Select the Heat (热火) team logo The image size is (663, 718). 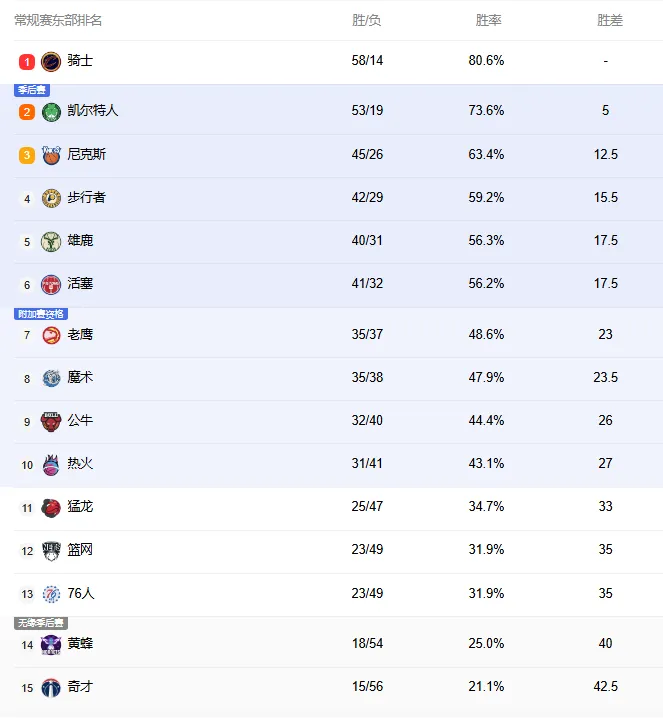point(51,465)
